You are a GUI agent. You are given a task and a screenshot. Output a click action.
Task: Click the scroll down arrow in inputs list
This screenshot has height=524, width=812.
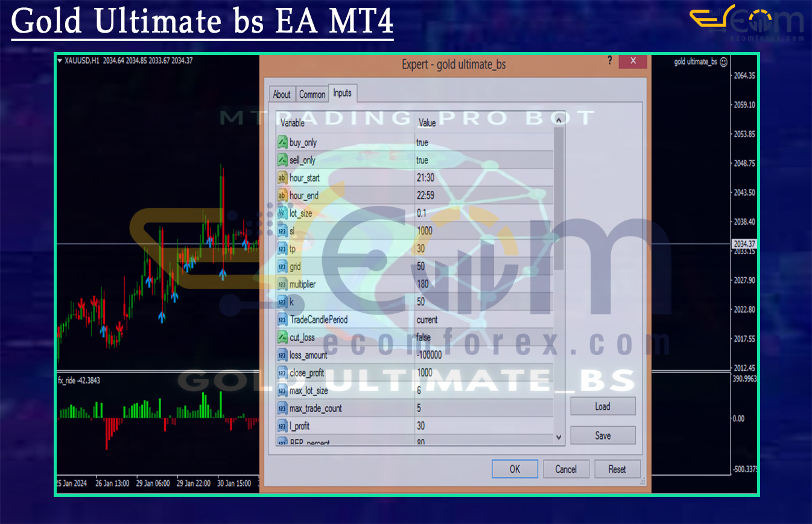tap(559, 437)
